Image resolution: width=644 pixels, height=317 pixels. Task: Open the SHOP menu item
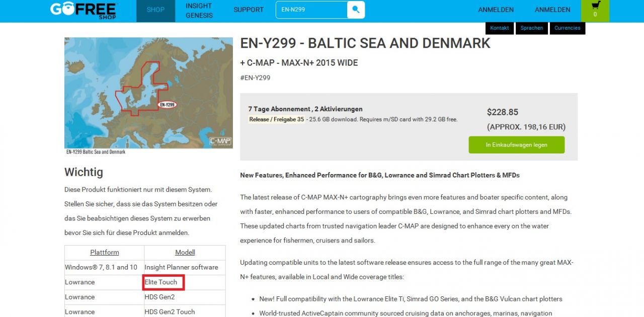(x=155, y=10)
